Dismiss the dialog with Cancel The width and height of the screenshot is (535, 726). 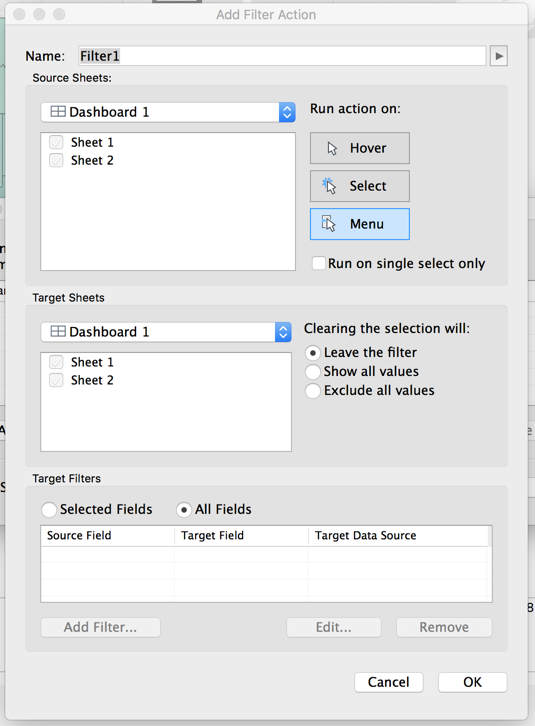pos(389,682)
